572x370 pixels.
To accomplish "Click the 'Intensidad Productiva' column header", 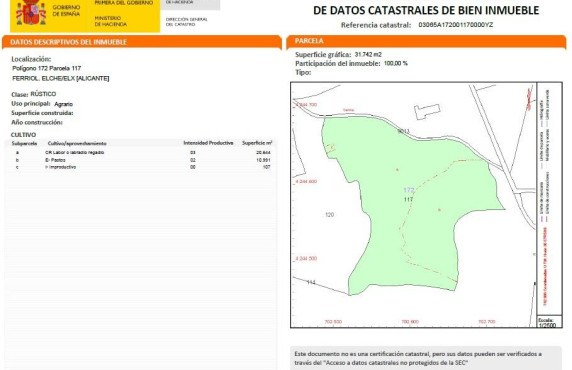I will tap(208, 143).
